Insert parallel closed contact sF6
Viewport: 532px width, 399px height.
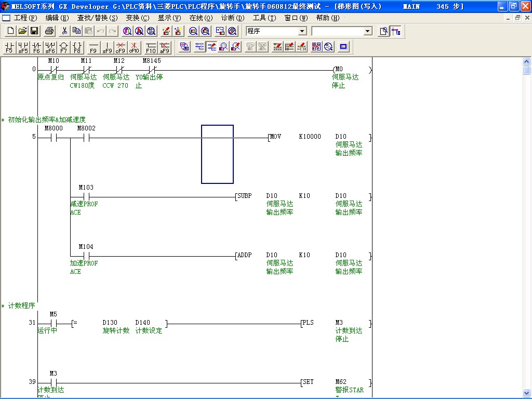pos(50,47)
